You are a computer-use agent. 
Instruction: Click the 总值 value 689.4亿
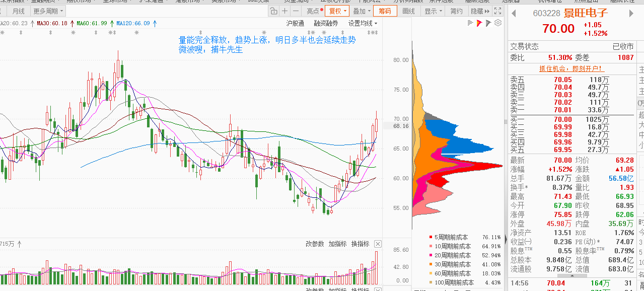point(621,260)
